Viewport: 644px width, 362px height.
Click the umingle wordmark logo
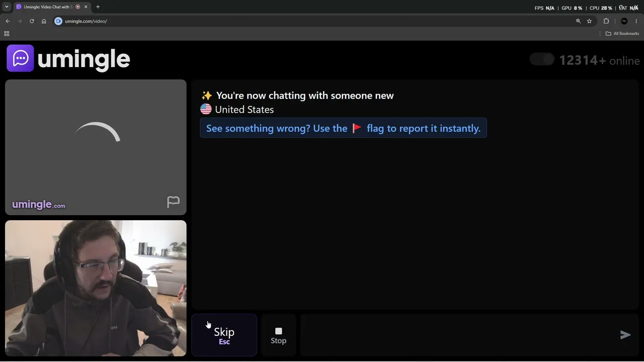84,59
